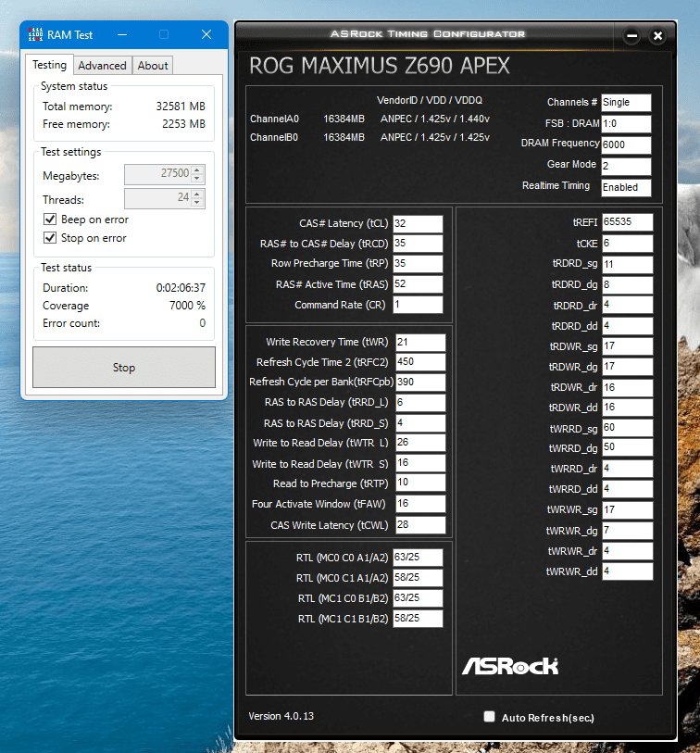
Task: Click the Version 4.0.13 text
Action: (281, 716)
